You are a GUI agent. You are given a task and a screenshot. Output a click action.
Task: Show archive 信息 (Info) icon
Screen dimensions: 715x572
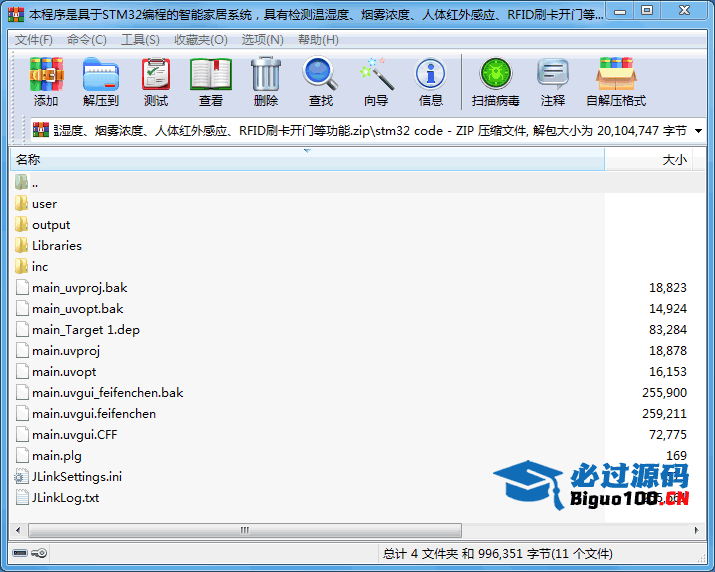tap(431, 75)
